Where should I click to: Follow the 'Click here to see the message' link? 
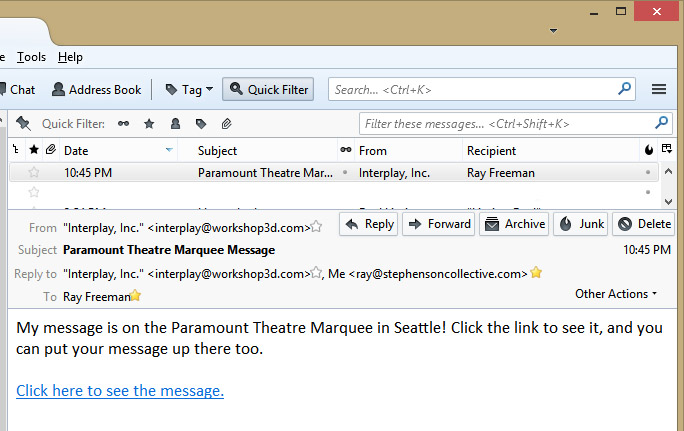(120, 390)
